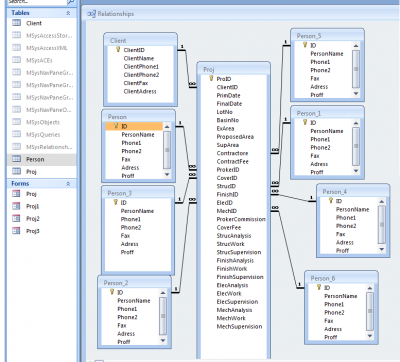Select FinishWork field in Proj table
400x362 pixels.
tap(232, 269)
